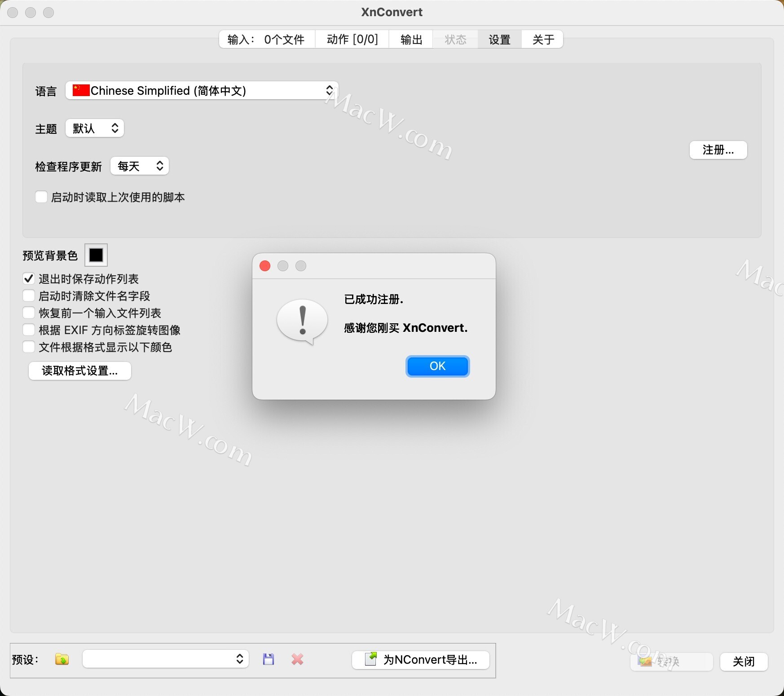The image size is (784, 696).
Task: Open the 关于 tab
Action: (x=543, y=40)
